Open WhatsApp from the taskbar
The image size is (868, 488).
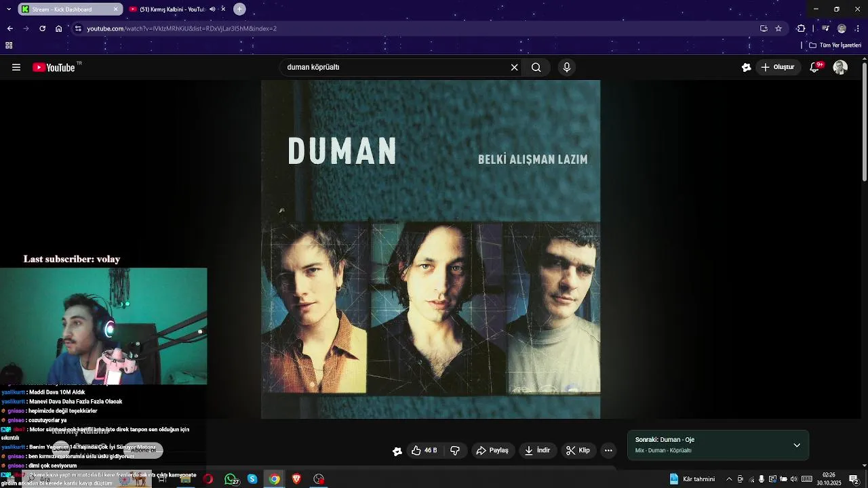(x=231, y=479)
